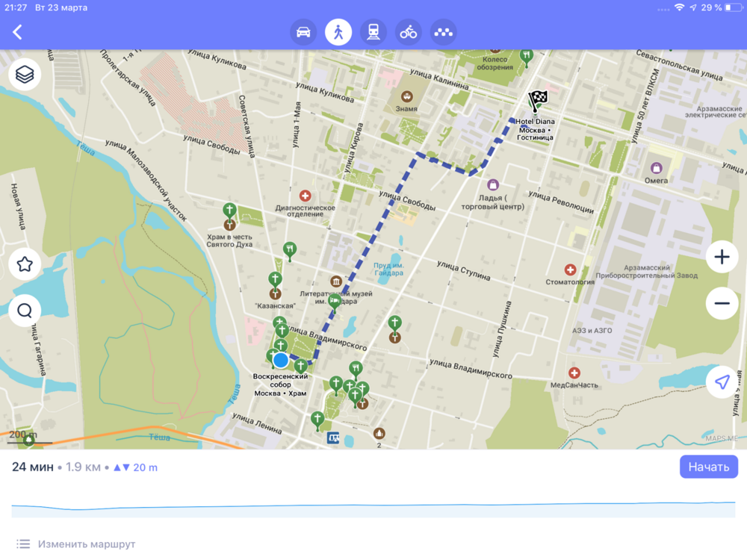Switch to public transit mode
This screenshot has height=560, width=747.
[373, 32]
